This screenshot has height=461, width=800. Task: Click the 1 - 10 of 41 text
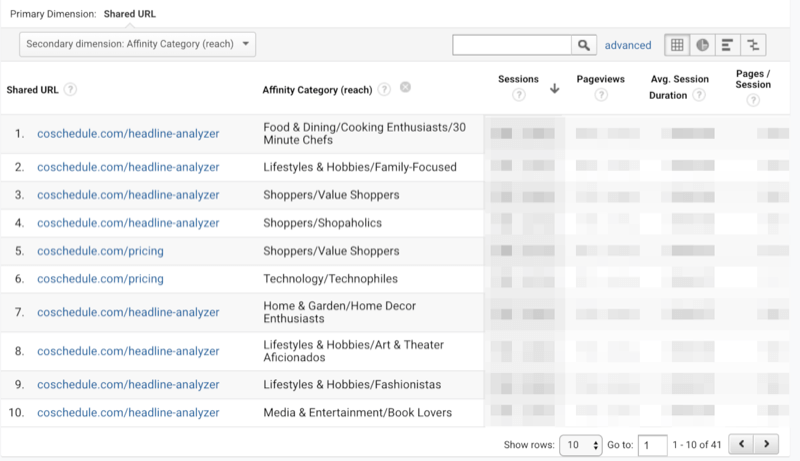pyautogui.click(x=696, y=445)
